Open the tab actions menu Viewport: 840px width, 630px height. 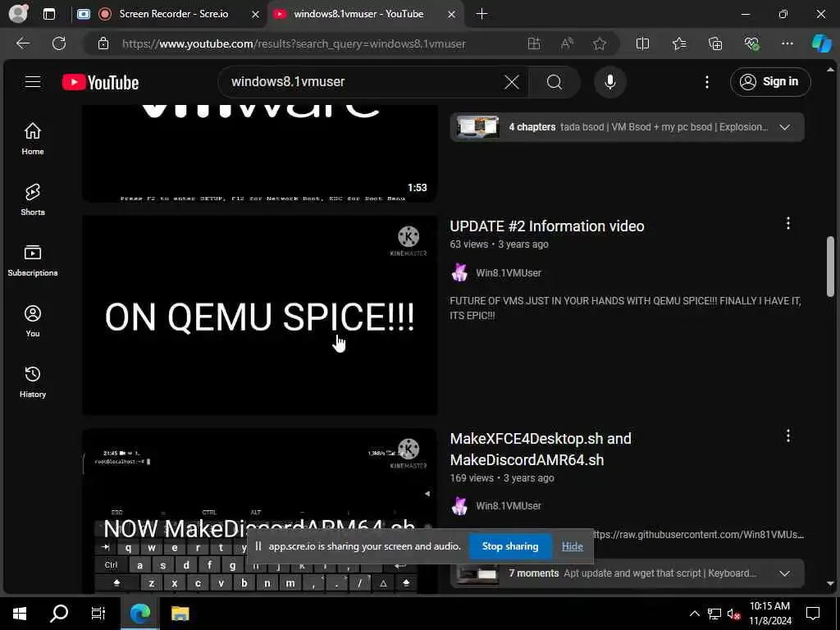tap(49, 14)
